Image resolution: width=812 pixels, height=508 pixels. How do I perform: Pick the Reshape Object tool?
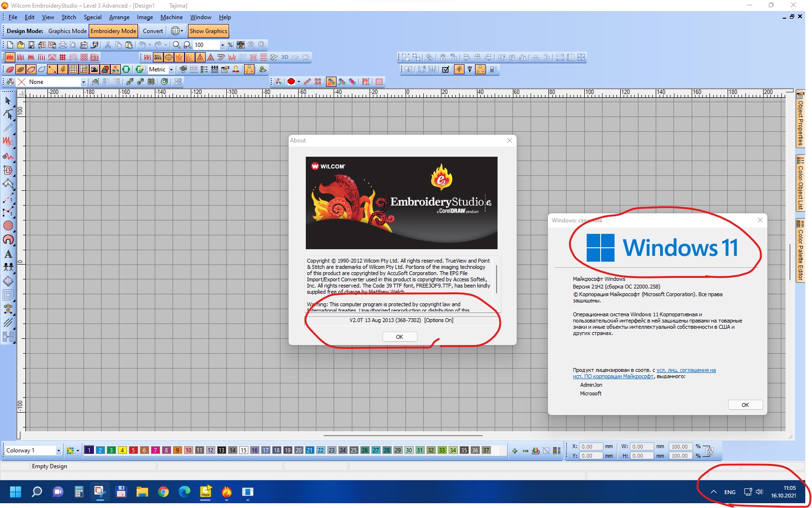[x=8, y=114]
